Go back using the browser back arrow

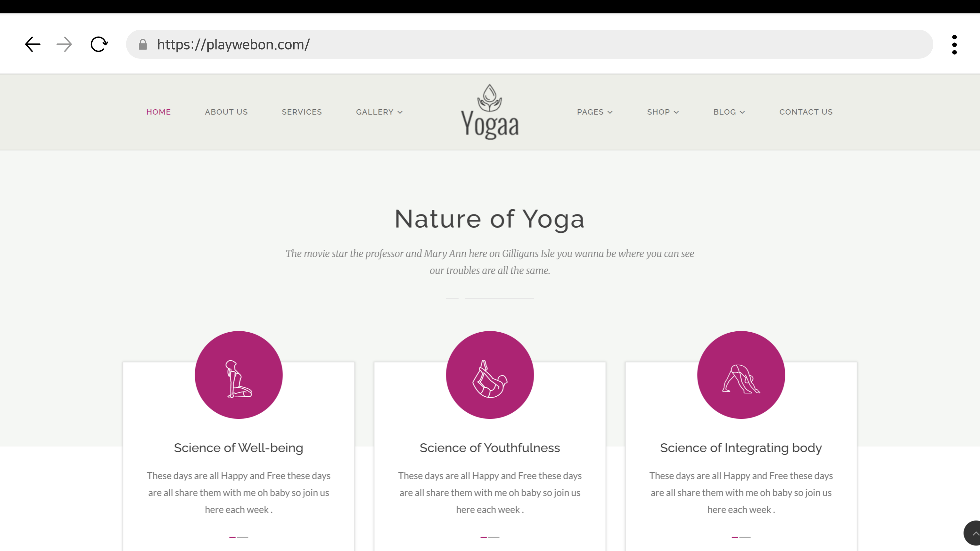click(33, 44)
